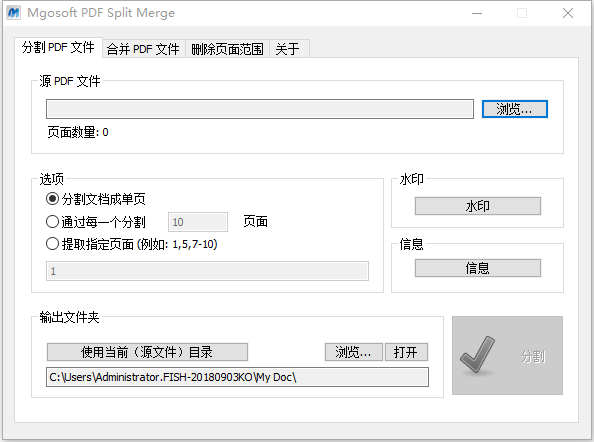Click the pages-per-split field showing 10
594x442 pixels.
(x=198, y=222)
